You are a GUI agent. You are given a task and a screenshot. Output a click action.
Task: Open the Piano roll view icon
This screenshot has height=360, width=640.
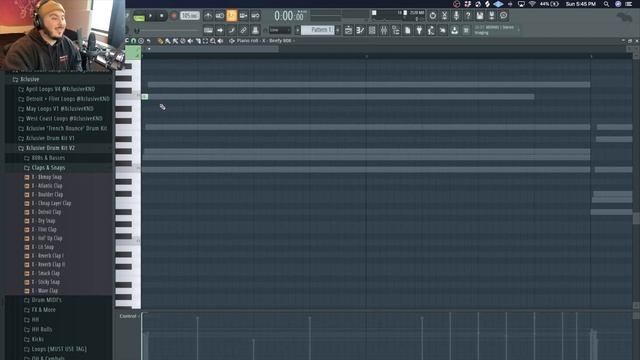(360, 30)
